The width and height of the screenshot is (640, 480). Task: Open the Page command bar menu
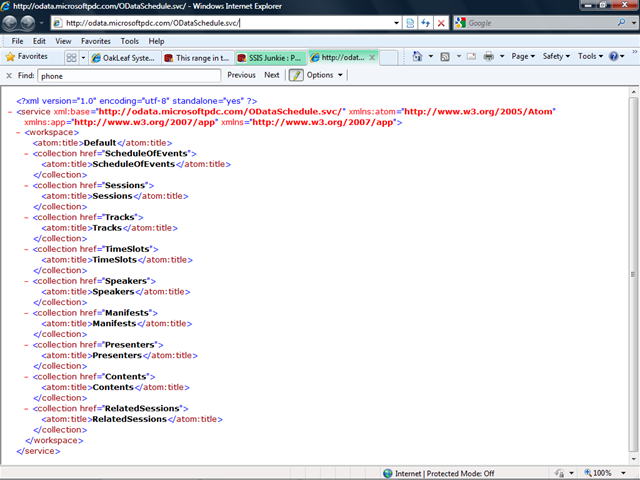click(x=523, y=56)
